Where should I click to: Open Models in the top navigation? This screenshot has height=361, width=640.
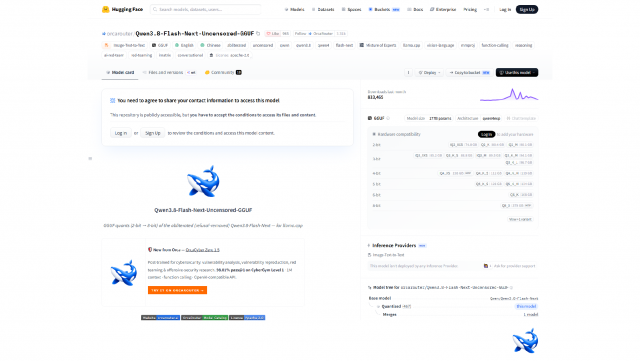click(294, 9)
